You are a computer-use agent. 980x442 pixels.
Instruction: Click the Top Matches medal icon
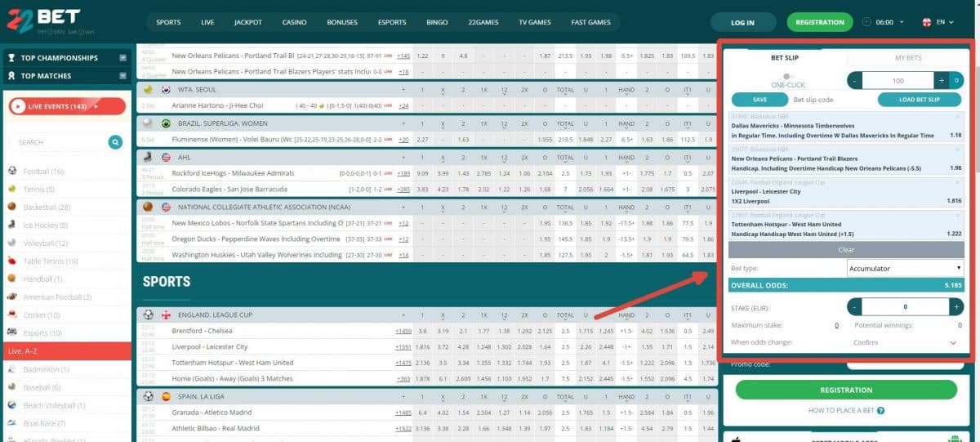click(11, 76)
